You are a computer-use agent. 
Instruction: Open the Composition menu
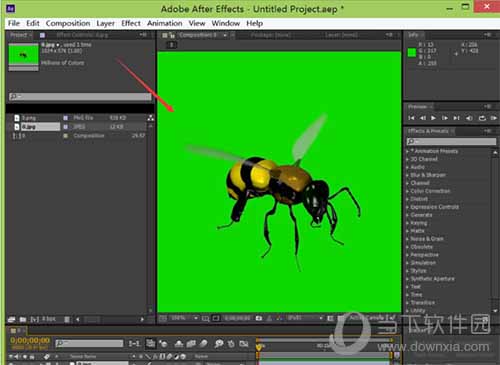[x=68, y=23]
